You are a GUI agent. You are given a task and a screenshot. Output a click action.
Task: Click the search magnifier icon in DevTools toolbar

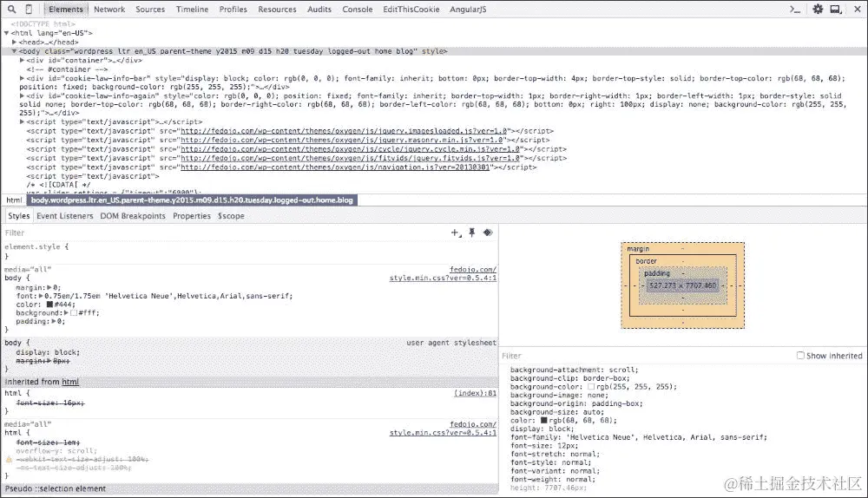click(11, 9)
